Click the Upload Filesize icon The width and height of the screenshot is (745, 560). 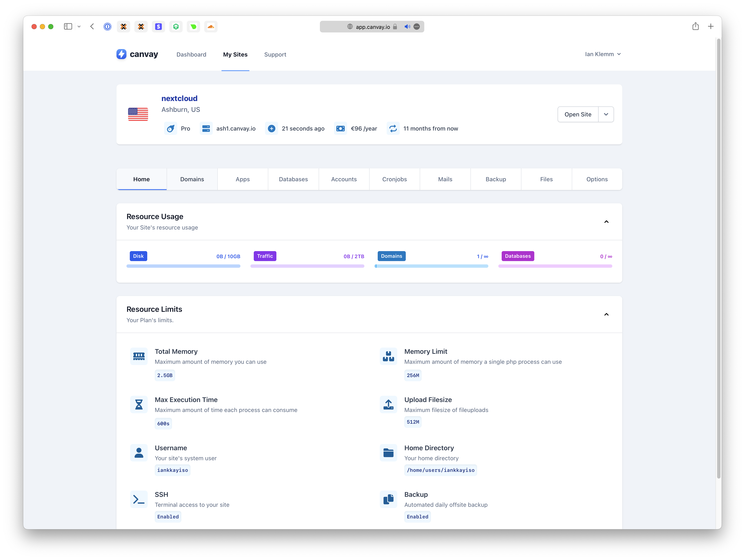coord(388,405)
